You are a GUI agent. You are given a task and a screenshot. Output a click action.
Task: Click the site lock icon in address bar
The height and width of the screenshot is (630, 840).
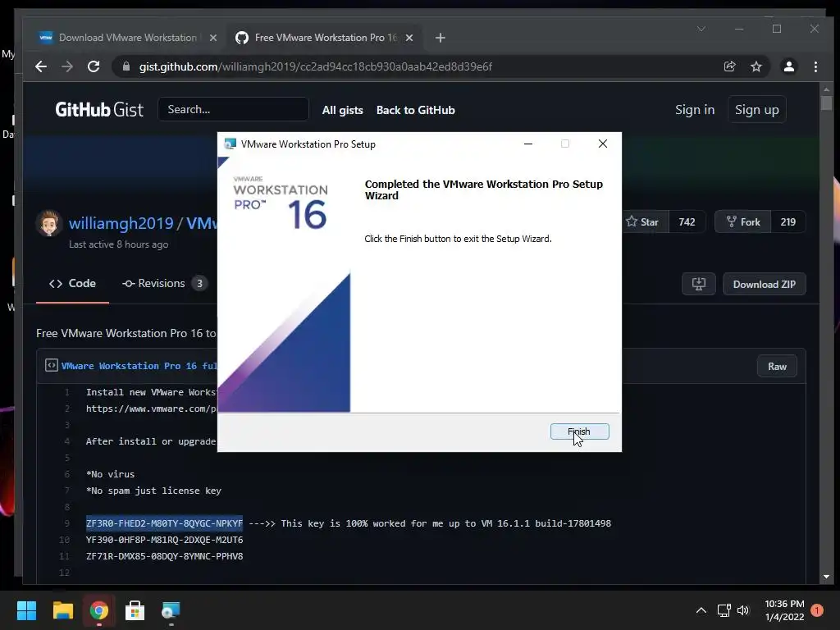click(126, 66)
